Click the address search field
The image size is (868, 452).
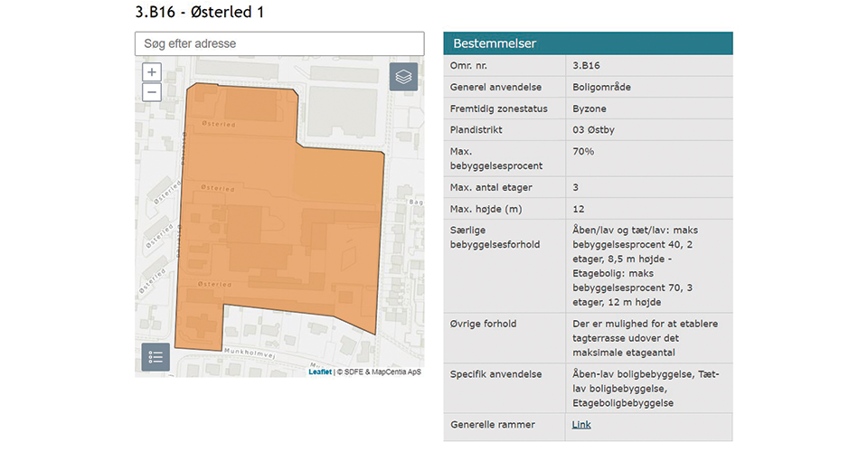coord(279,43)
